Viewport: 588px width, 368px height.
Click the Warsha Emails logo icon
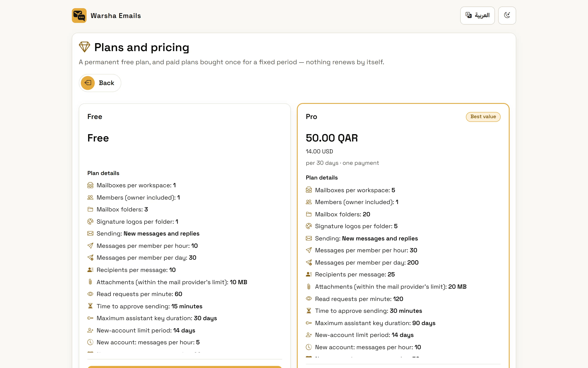(79, 16)
